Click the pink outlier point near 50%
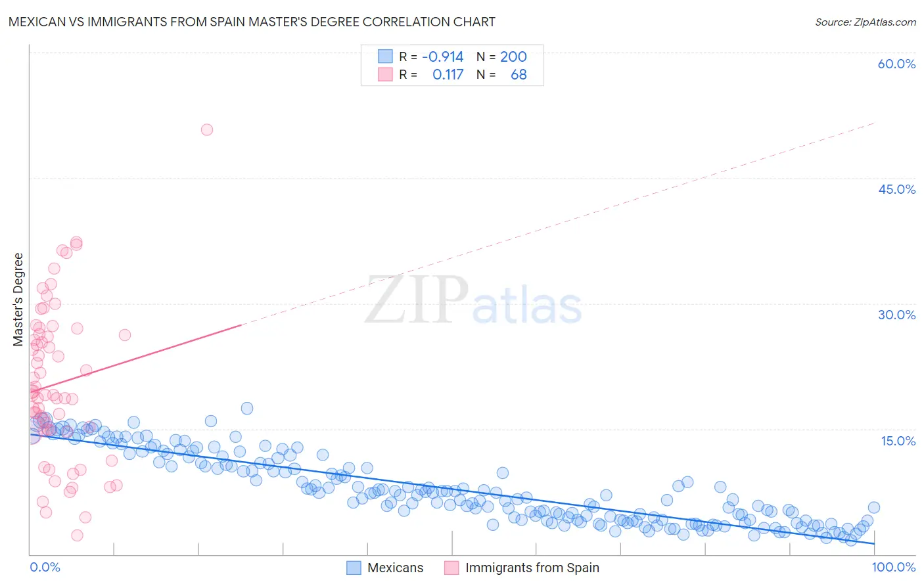Viewport: 924px width, 586px height. (207, 130)
